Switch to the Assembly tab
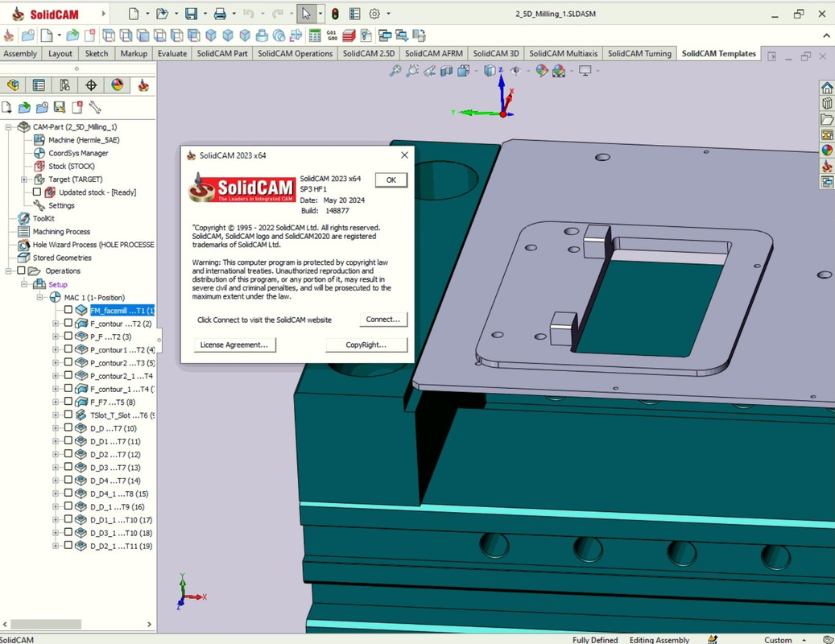 [20, 53]
